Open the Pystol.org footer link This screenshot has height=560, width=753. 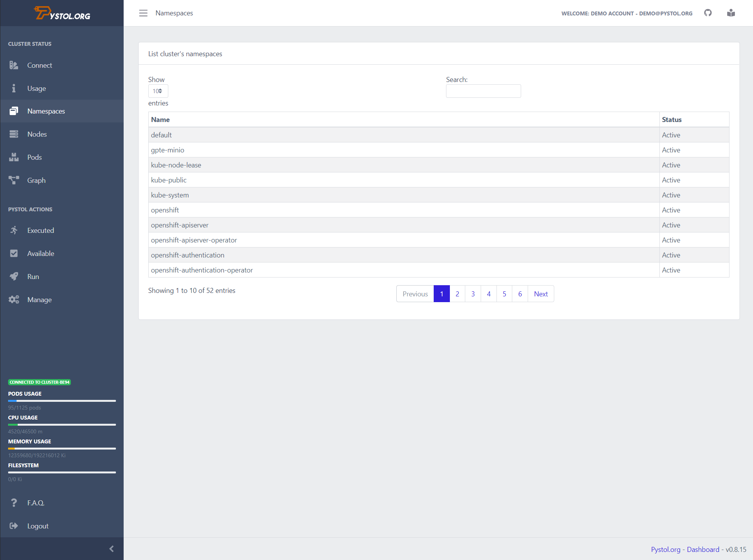(x=665, y=550)
